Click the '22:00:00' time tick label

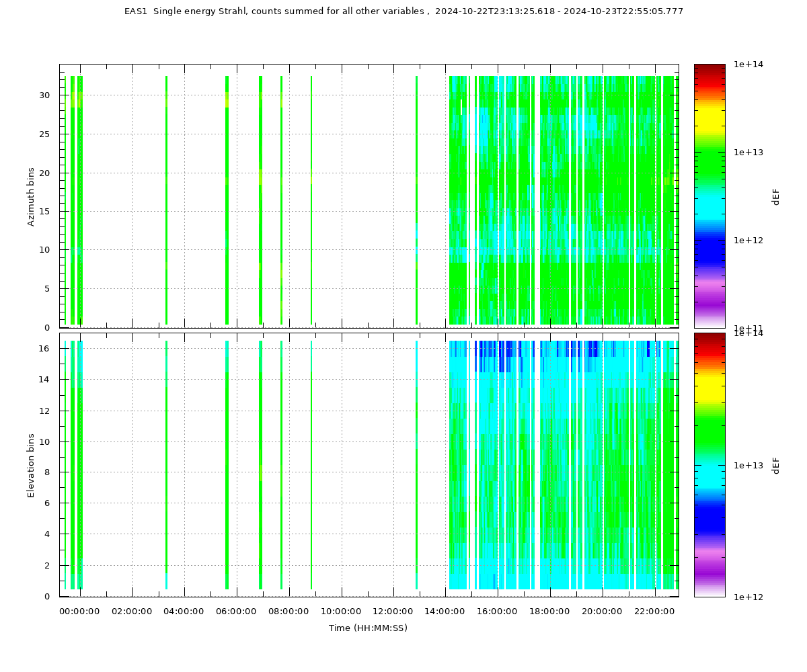point(654,611)
